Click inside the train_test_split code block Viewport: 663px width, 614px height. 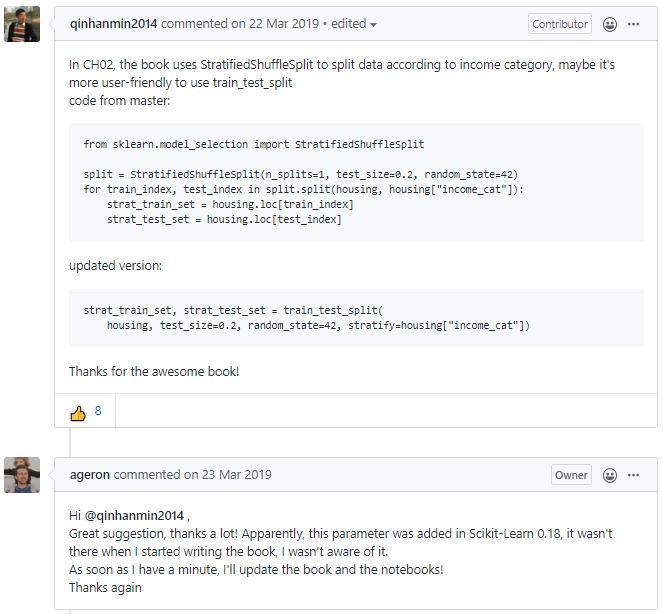[356, 318]
